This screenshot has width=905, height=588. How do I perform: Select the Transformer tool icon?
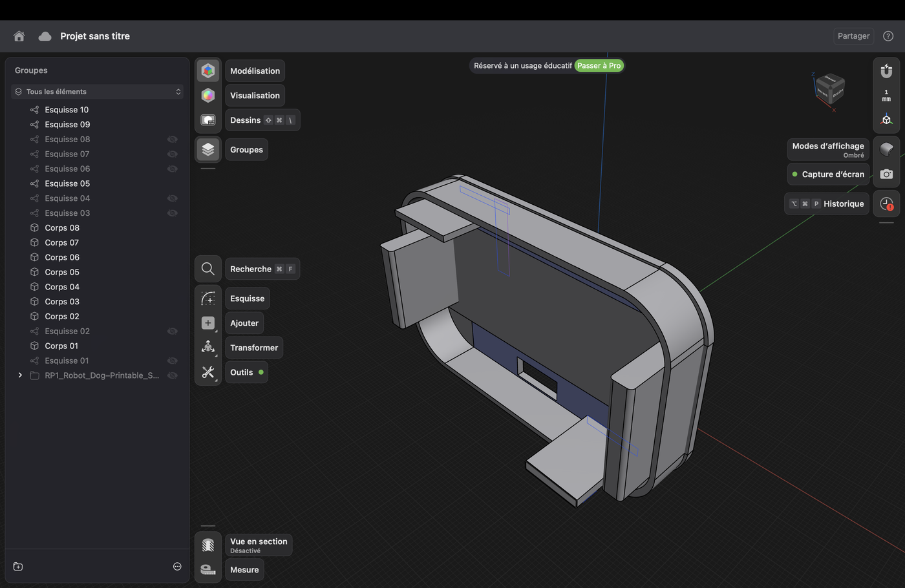pyautogui.click(x=208, y=348)
